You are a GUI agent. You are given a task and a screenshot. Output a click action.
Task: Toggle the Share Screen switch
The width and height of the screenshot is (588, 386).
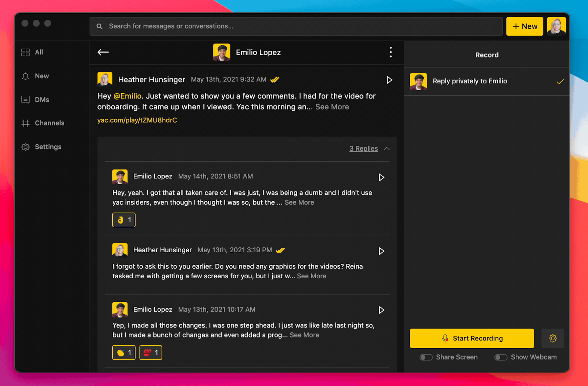point(426,357)
